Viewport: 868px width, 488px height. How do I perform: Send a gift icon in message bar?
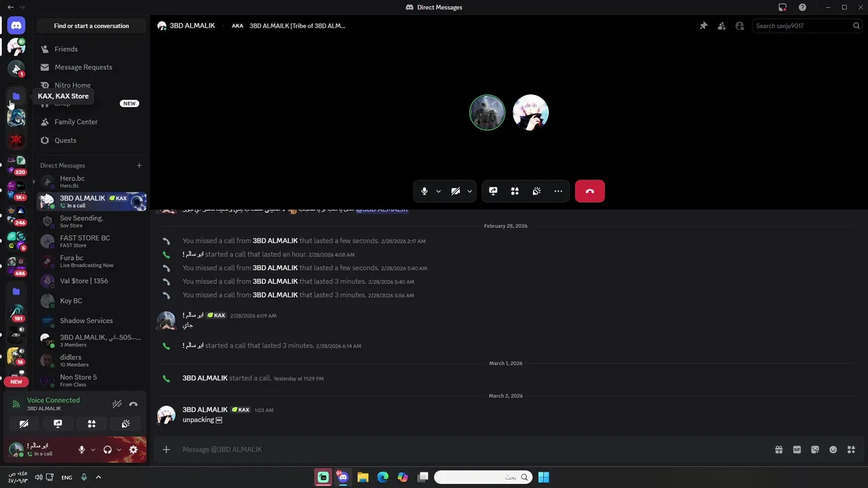click(779, 449)
